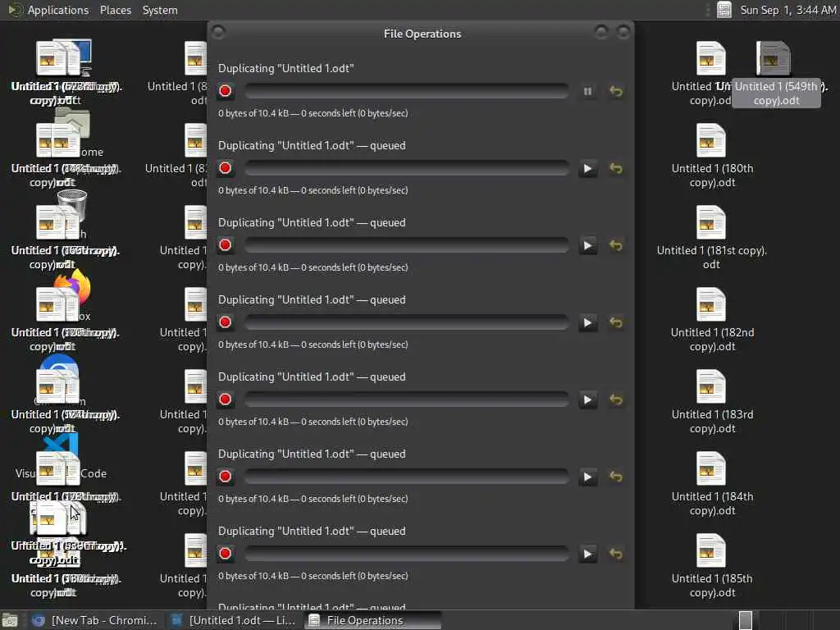The width and height of the screenshot is (840, 630).
Task: Stop the fourth queued duplicating operation
Action: pos(225,399)
